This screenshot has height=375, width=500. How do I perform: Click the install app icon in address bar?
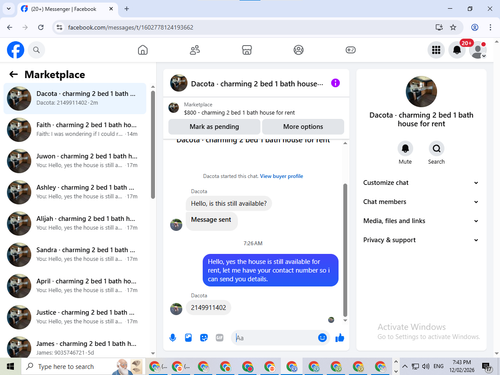(439, 27)
